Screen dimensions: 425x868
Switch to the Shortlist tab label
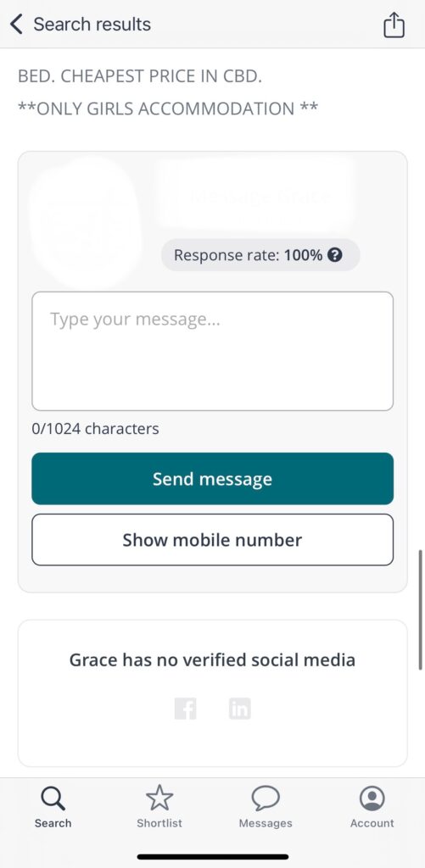(x=159, y=823)
